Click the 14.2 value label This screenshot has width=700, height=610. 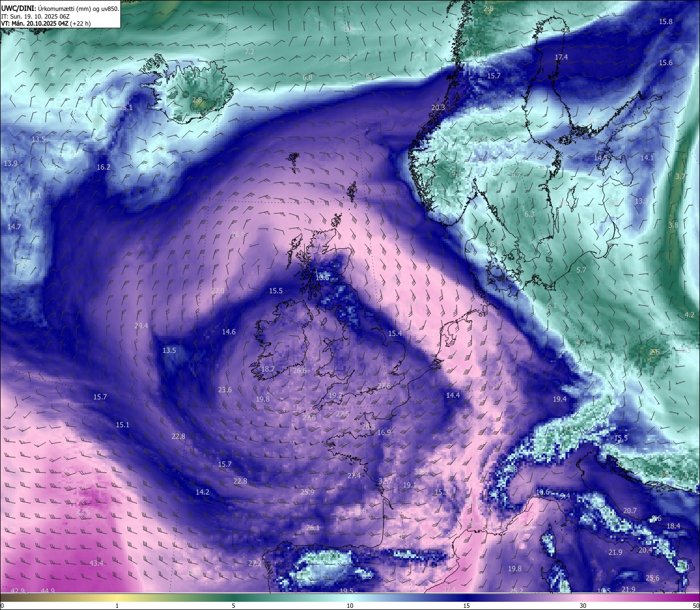[x=202, y=492]
